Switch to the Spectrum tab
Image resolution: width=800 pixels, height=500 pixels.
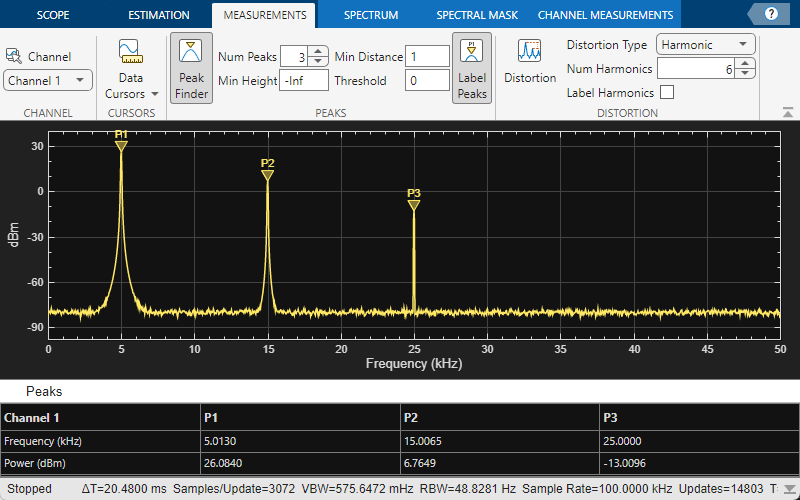371,15
